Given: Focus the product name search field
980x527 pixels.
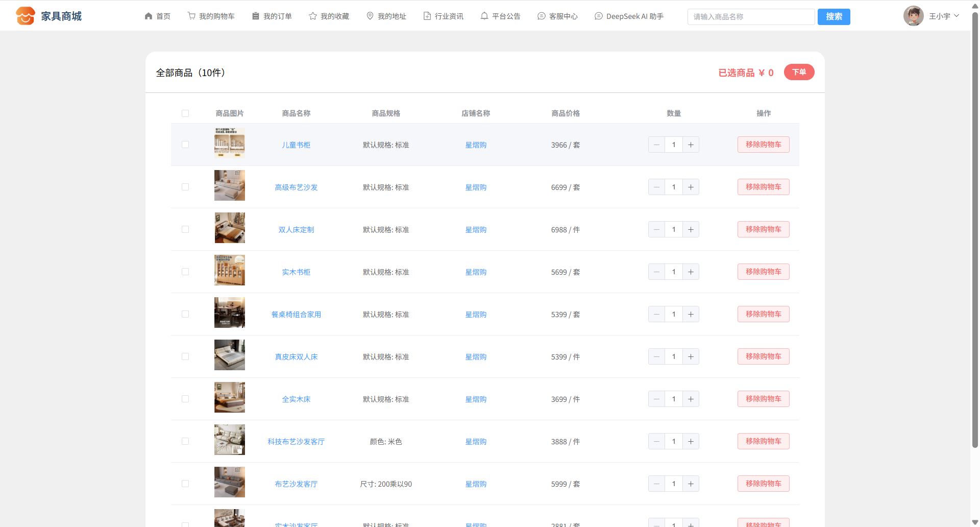Looking at the screenshot, I should point(751,17).
